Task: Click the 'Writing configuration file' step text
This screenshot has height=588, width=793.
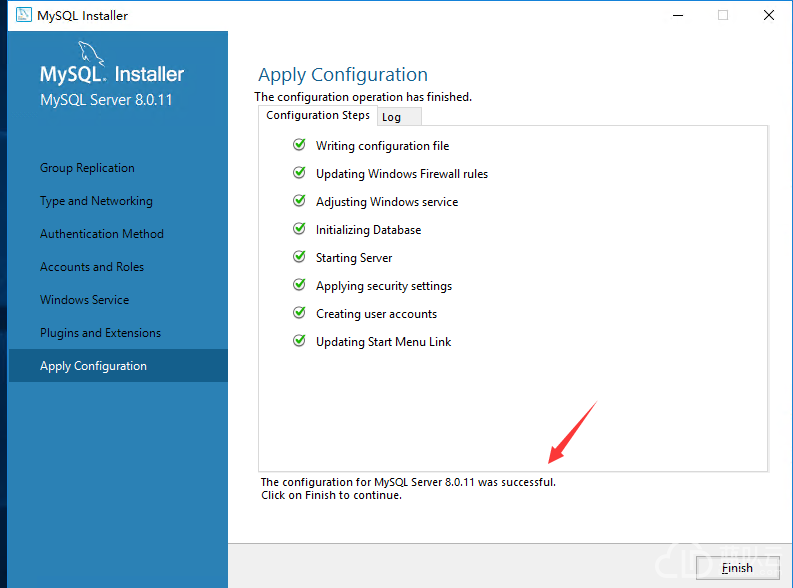Action: tap(382, 146)
